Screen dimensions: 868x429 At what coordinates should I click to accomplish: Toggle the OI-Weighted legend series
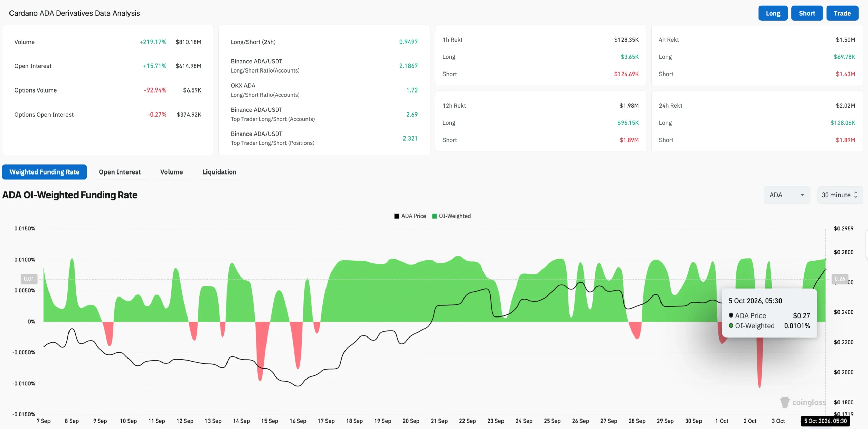[x=451, y=216]
